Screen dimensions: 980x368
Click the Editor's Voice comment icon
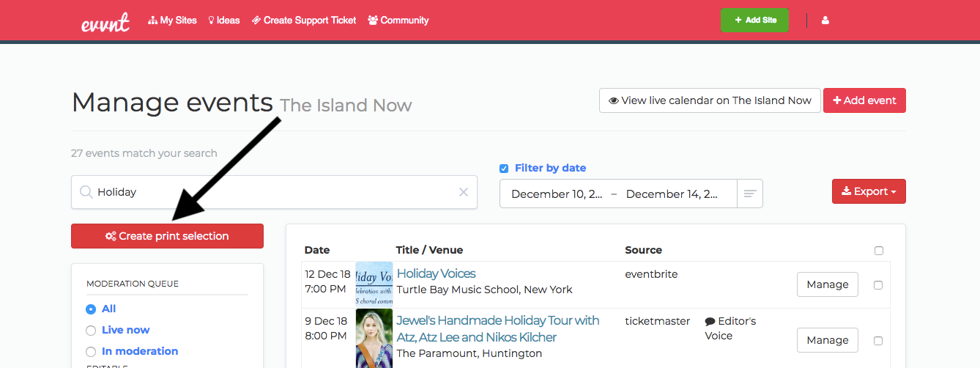pos(710,322)
